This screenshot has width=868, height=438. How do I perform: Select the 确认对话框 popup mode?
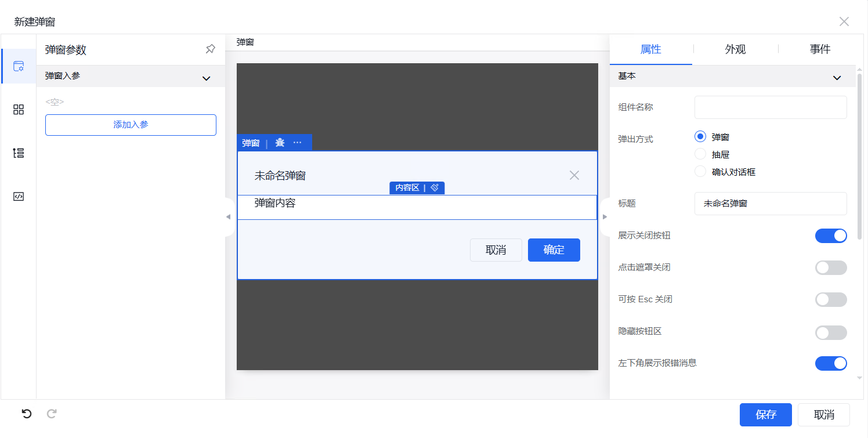point(700,172)
